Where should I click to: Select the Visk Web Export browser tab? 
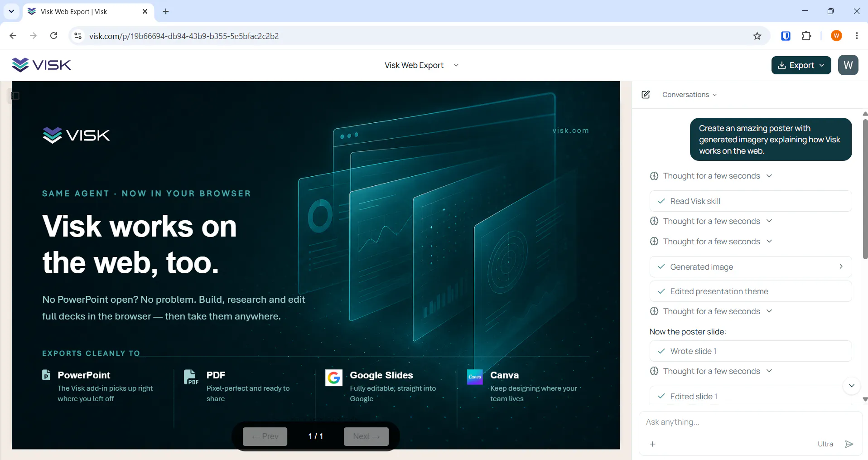pyautogui.click(x=88, y=12)
